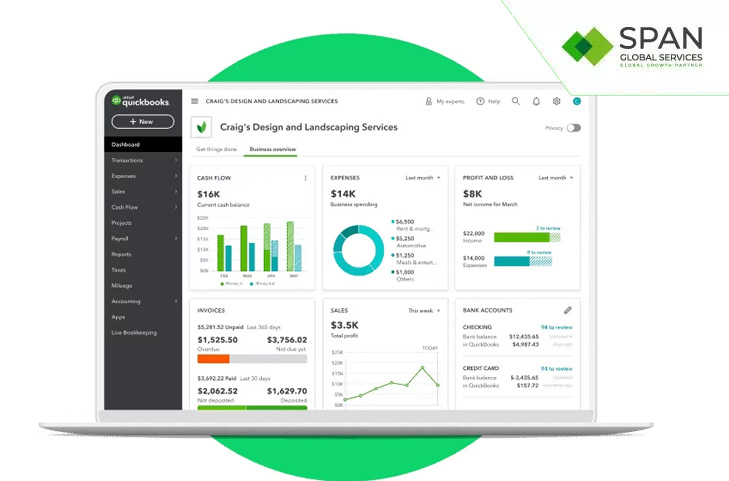
Task: Click $16K current cash balance
Action: pyautogui.click(x=209, y=194)
